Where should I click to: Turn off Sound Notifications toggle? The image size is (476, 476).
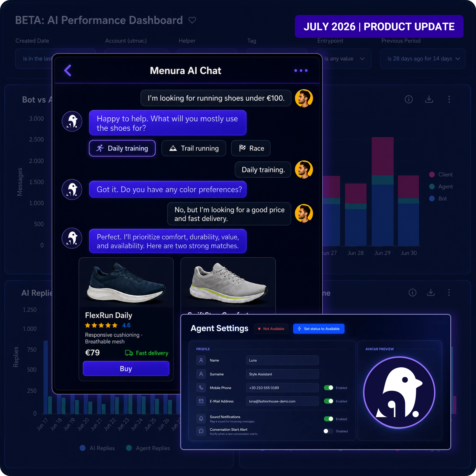(x=328, y=419)
